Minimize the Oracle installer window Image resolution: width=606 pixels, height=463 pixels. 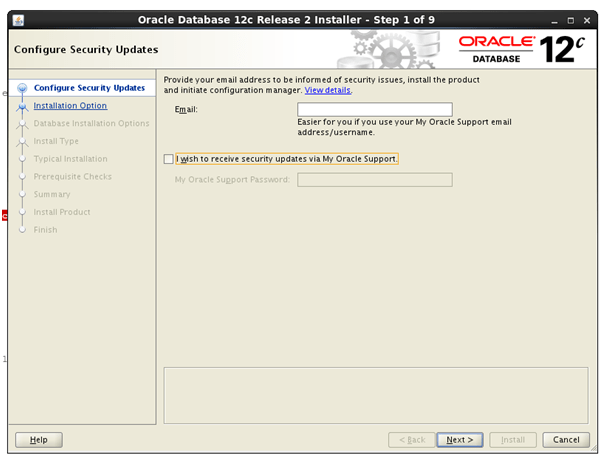(x=556, y=20)
